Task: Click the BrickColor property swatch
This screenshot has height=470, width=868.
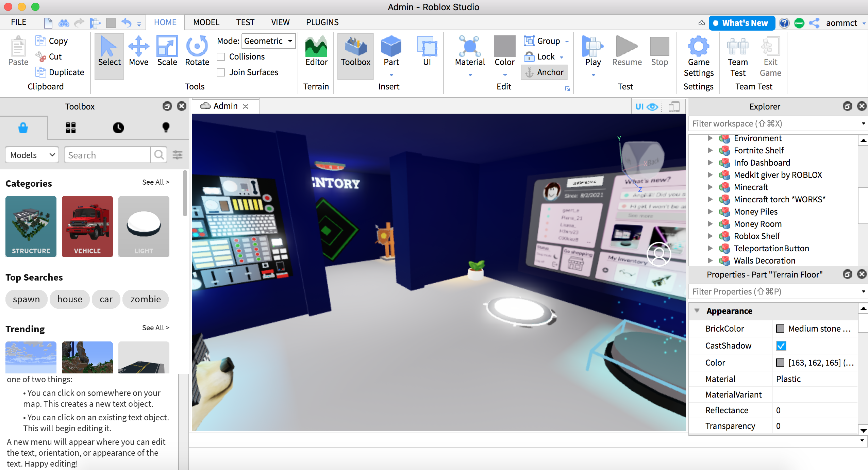Action: [780, 329]
